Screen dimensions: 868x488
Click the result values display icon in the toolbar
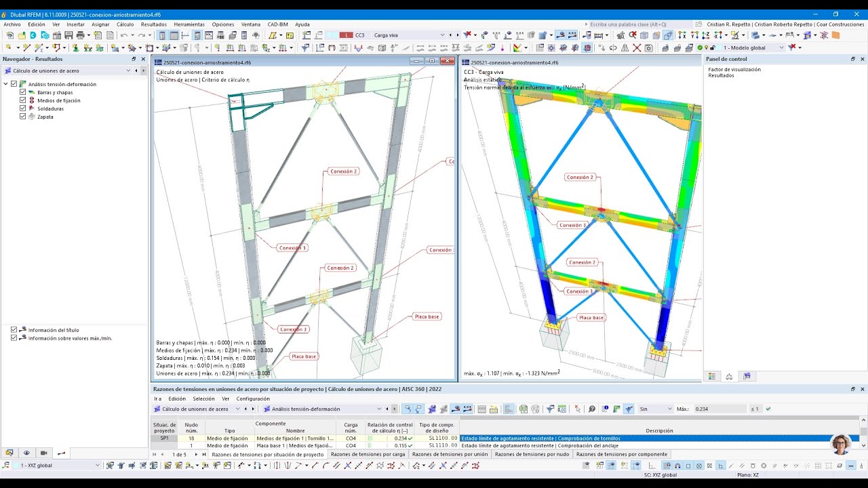point(572,35)
